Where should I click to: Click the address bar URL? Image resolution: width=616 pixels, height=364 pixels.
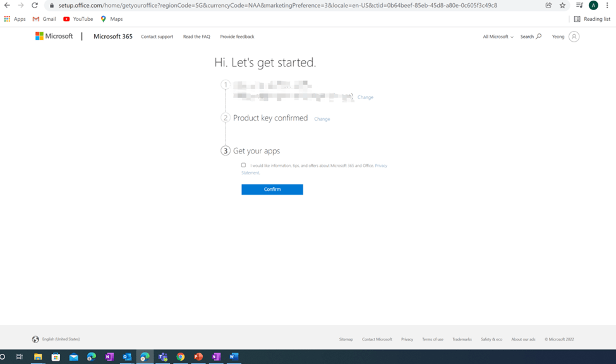[x=278, y=6]
